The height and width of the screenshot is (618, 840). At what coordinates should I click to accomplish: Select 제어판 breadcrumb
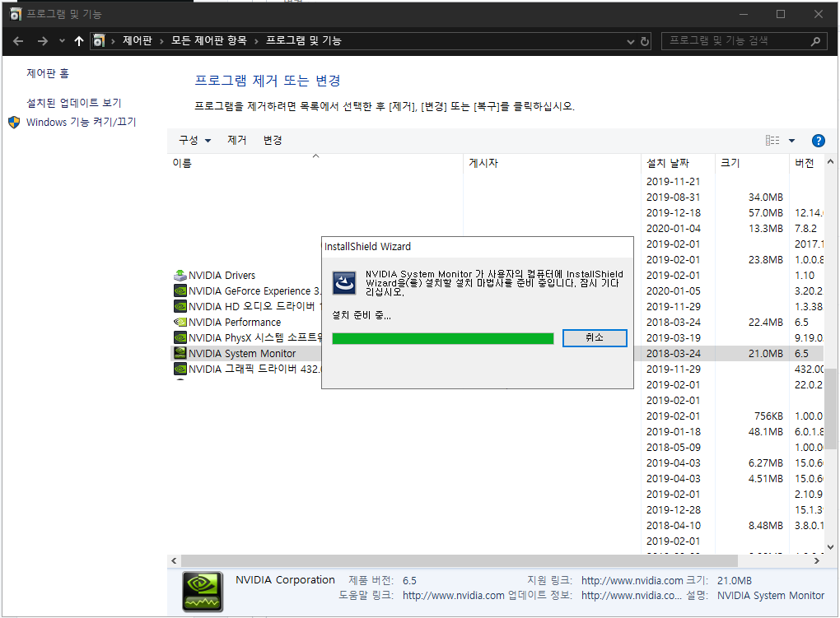138,40
